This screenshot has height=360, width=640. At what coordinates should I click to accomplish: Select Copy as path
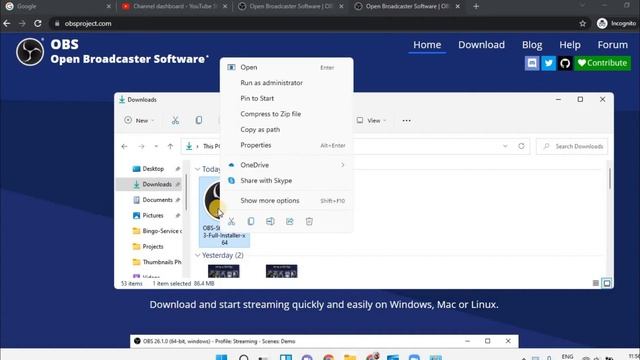287,129
